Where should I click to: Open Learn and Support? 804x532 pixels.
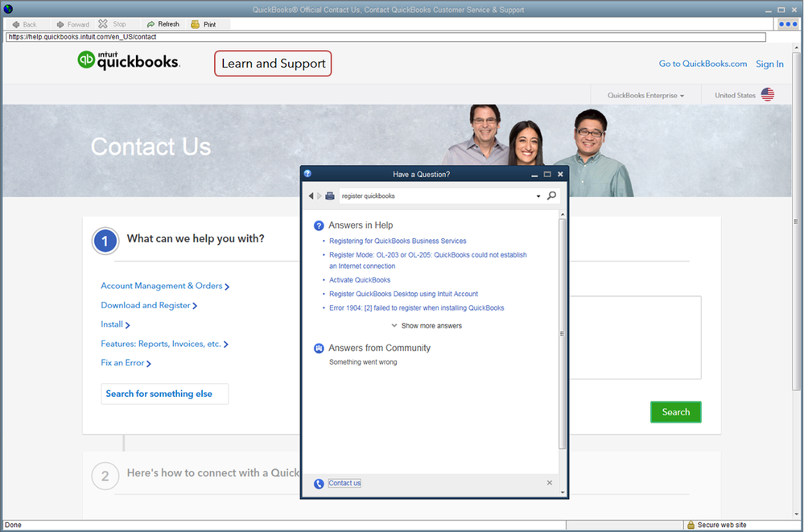point(274,64)
